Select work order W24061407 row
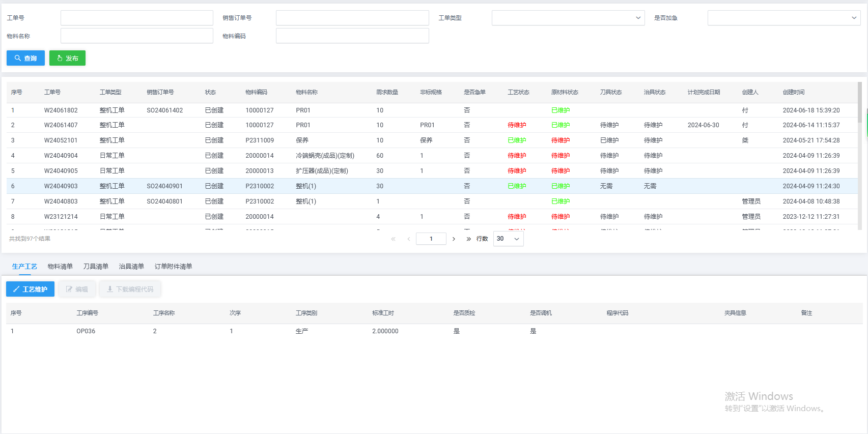 (432, 125)
